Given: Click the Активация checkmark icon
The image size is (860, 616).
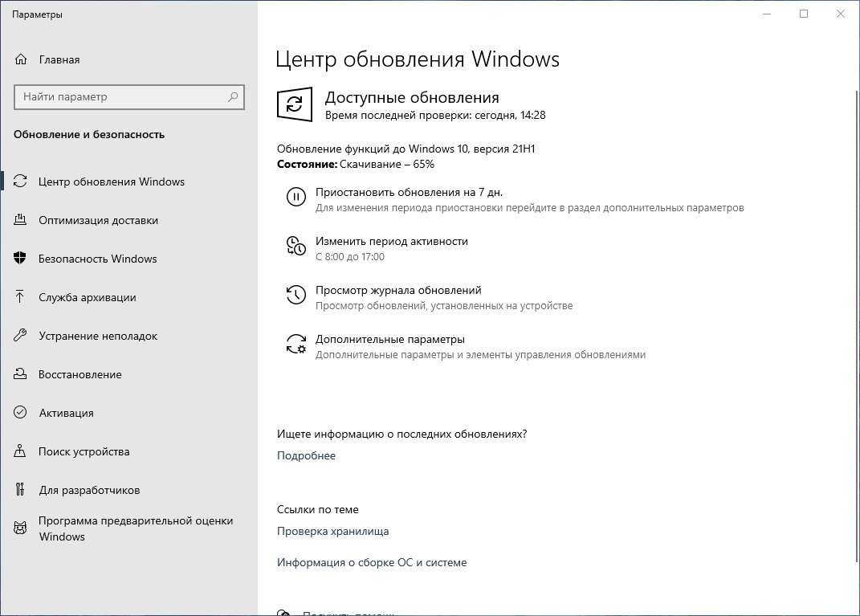Looking at the screenshot, I should point(22,413).
